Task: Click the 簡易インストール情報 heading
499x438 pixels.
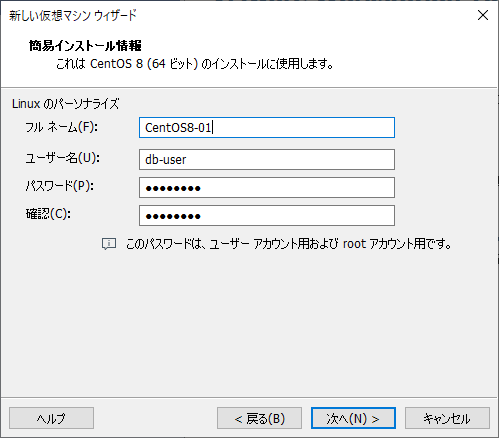Action: [85, 46]
